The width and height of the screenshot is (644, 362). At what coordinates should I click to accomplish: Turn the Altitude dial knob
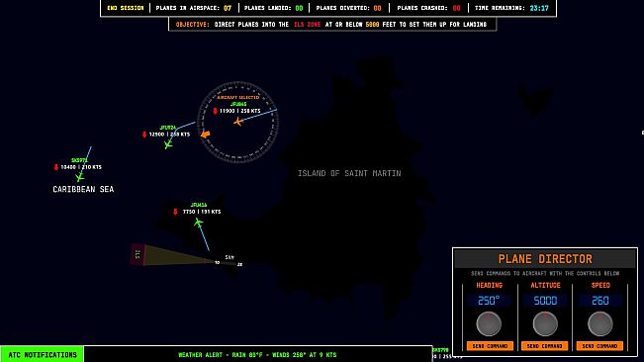[x=545, y=323]
